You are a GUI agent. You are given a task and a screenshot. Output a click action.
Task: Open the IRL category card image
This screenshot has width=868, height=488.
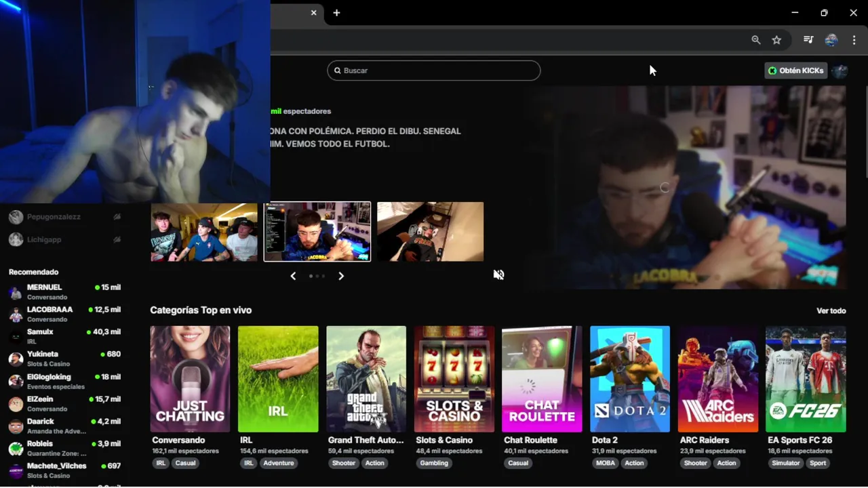click(x=278, y=379)
